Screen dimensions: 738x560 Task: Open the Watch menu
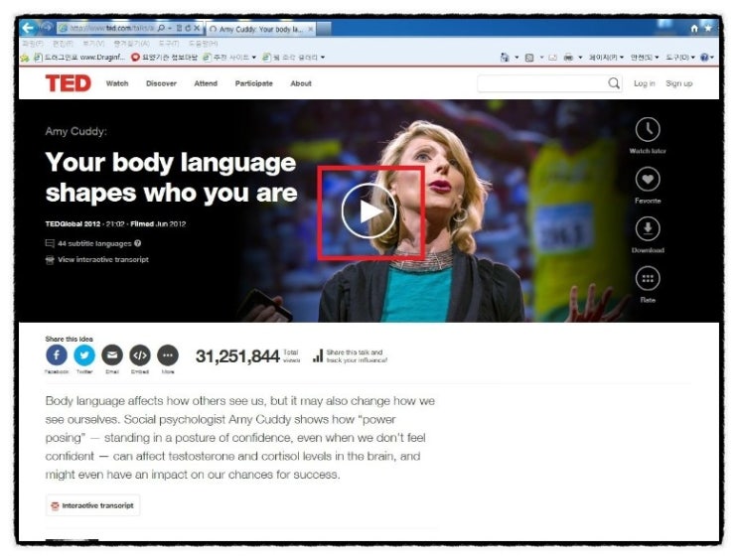click(x=117, y=83)
